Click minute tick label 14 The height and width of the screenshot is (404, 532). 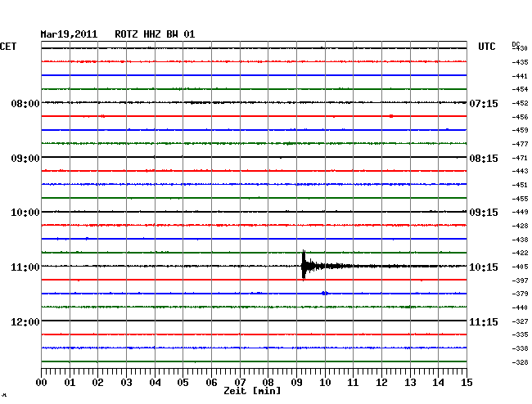click(438, 383)
